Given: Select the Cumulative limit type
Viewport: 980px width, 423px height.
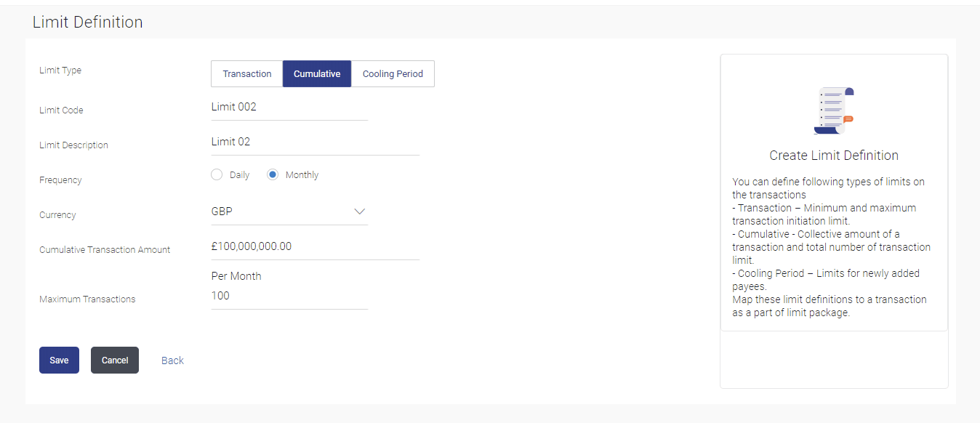Looking at the screenshot, I should coord(317,74).
